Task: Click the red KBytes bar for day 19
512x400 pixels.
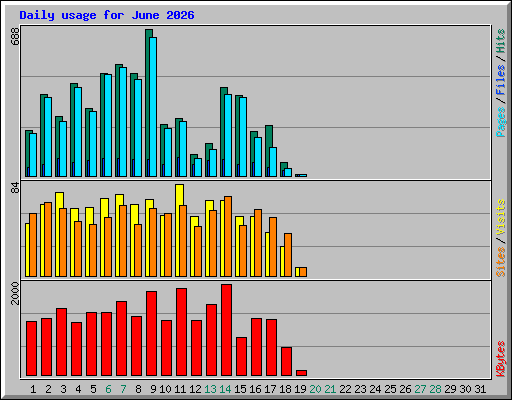Action: [301, 373]
